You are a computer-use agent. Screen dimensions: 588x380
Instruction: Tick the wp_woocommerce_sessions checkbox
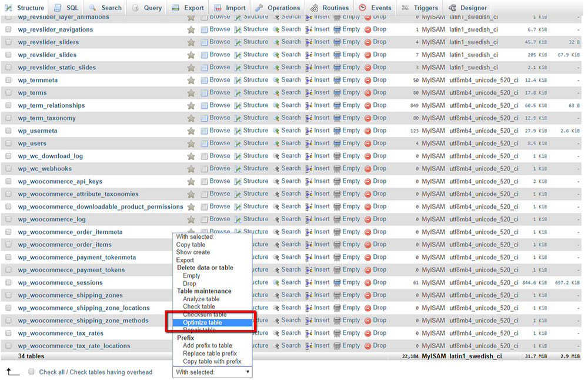click(x=8, y=282)
